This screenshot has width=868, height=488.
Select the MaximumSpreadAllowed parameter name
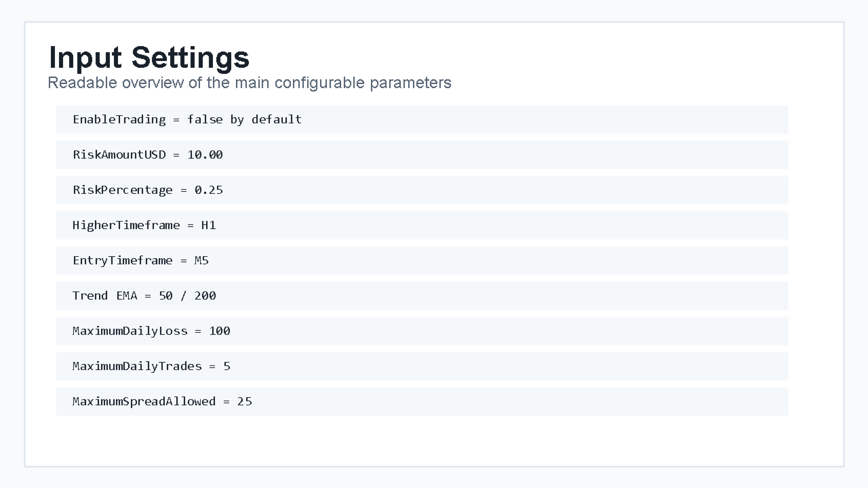[144, 401]
